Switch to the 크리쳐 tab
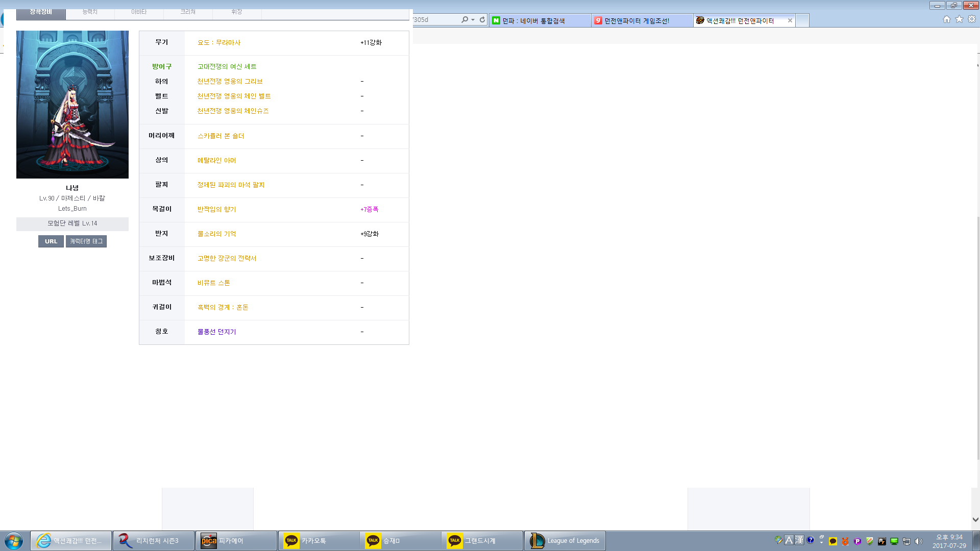The height and width of the screenshot is (551, 980). pyautogui.click(x=188, y=13)
